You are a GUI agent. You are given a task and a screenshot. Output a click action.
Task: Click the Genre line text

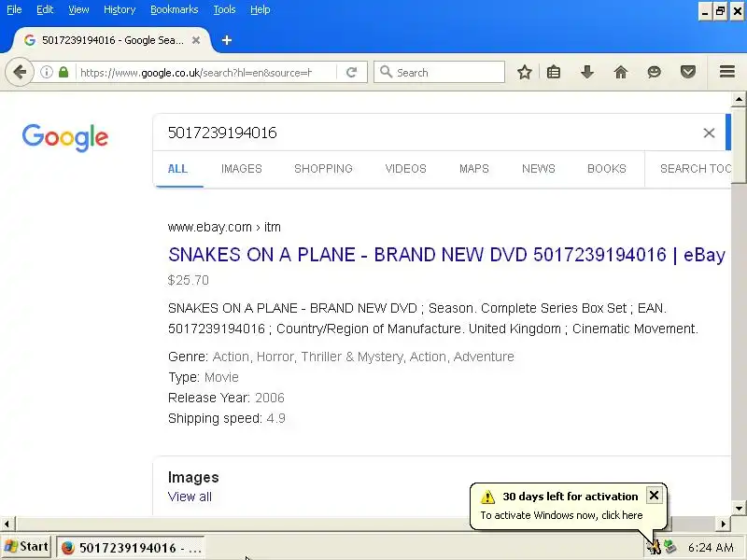click(x=341, y=357)
